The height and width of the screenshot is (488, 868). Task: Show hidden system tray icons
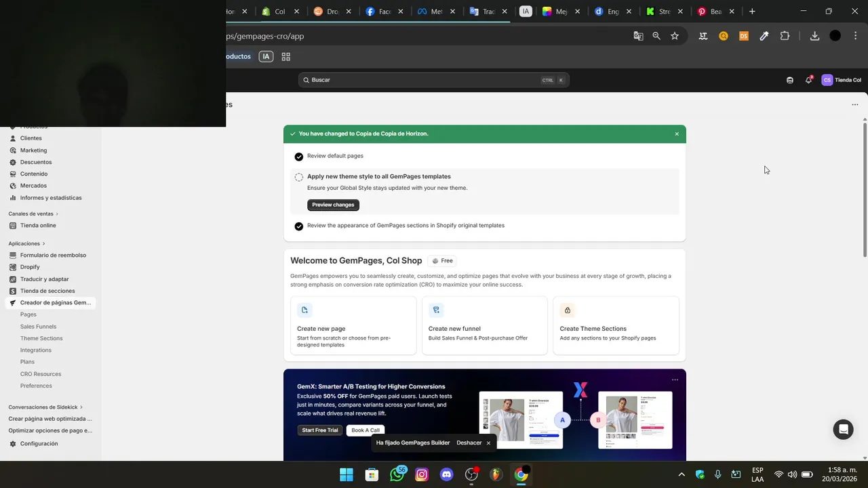click(x=682, y=474)
